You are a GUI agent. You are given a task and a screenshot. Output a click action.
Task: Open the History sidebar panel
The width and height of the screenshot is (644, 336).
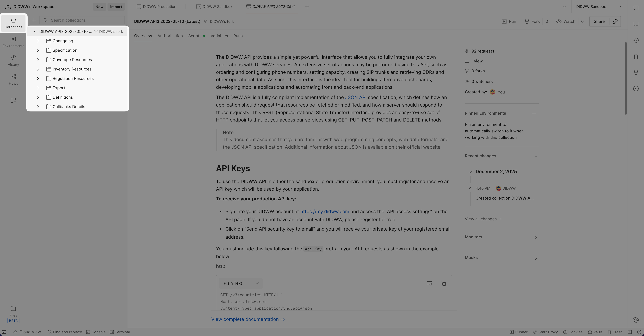point(13,61)
